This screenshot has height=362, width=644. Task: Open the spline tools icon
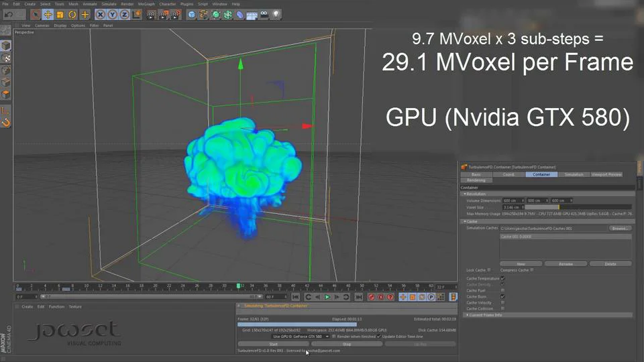tap(203, 15)
